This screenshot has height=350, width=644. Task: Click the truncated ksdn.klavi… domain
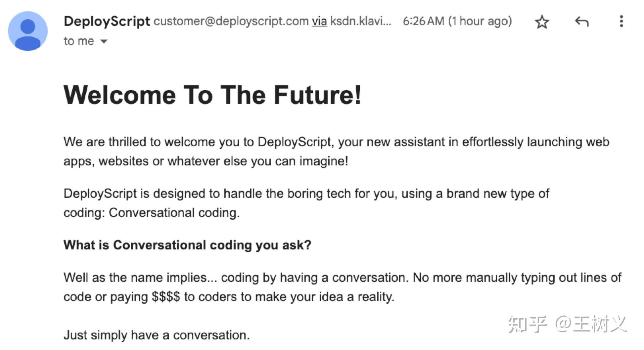(x=361, y=21)
